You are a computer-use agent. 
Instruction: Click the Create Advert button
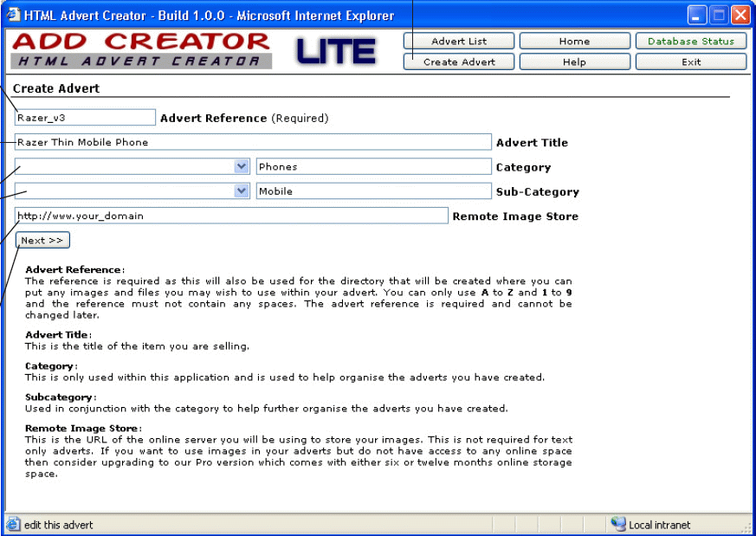pos(459,61)
